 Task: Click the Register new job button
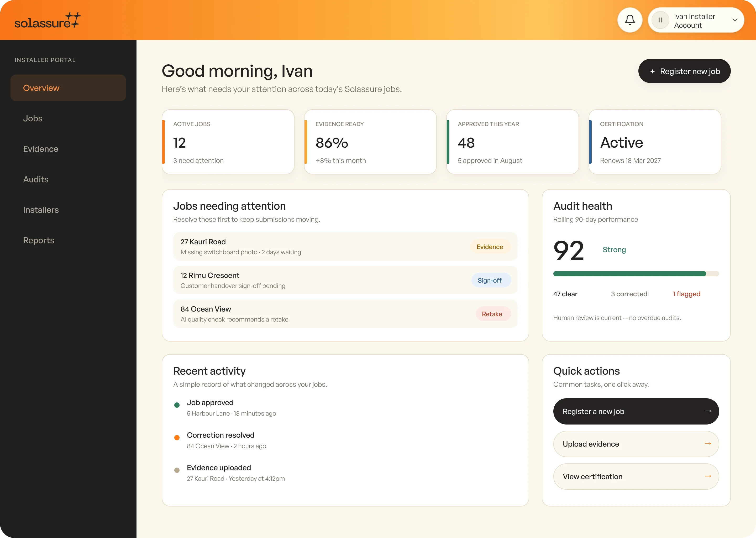[684, 71]
